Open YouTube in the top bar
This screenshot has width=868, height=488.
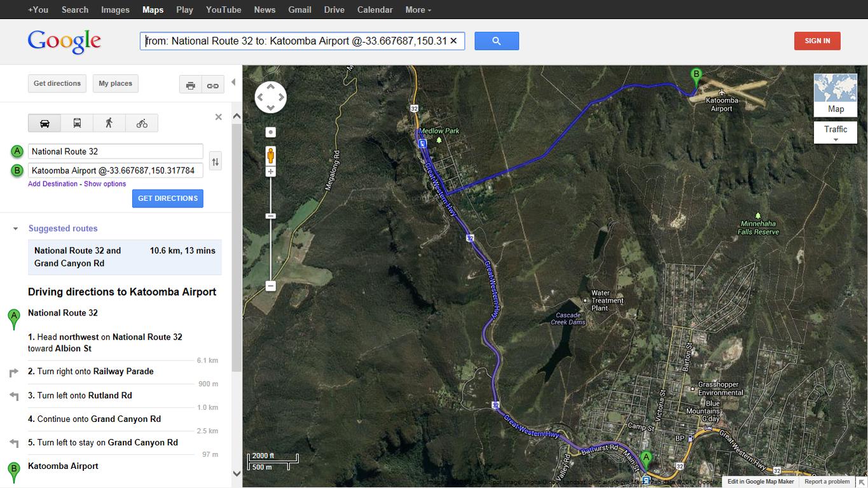[223, 10]
